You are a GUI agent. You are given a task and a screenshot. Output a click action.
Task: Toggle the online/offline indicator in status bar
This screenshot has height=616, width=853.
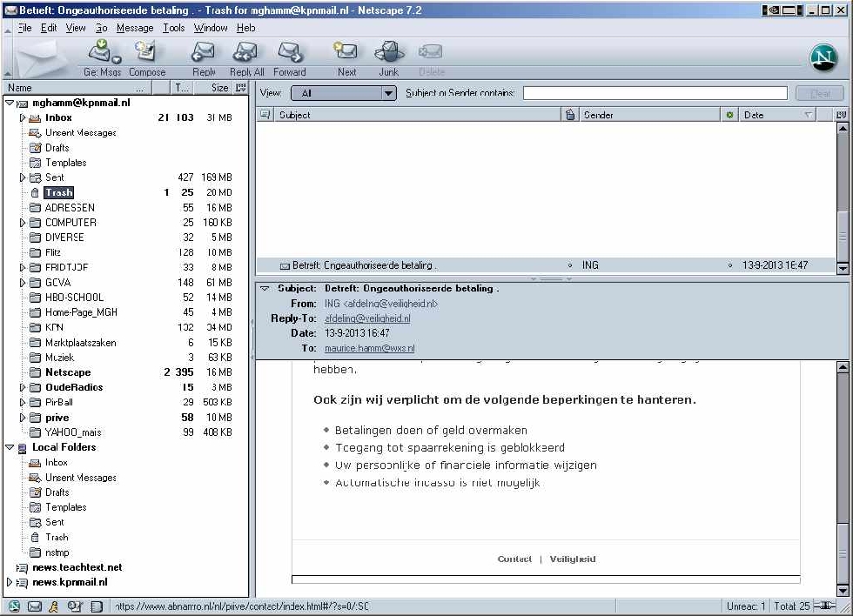[825, 606]
